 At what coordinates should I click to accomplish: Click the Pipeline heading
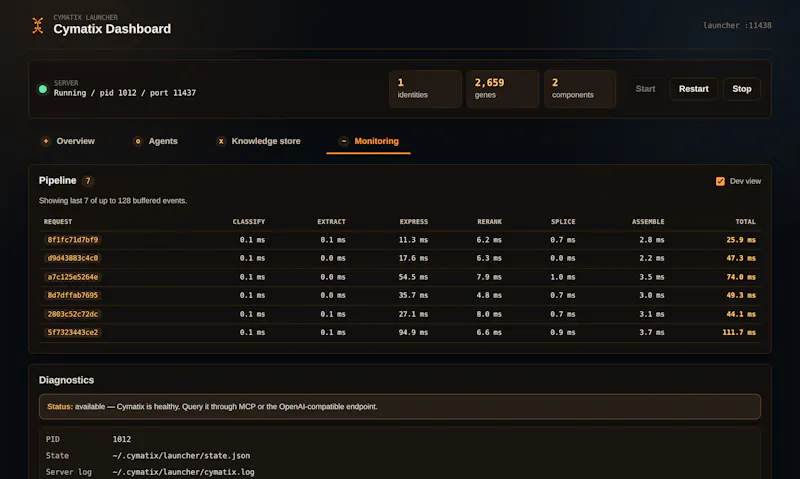57,181
